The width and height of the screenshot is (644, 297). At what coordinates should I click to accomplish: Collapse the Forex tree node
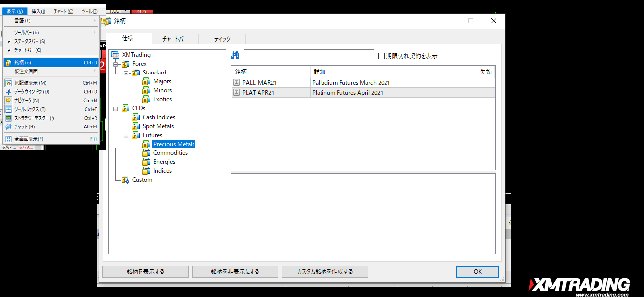tap(116, 64)
